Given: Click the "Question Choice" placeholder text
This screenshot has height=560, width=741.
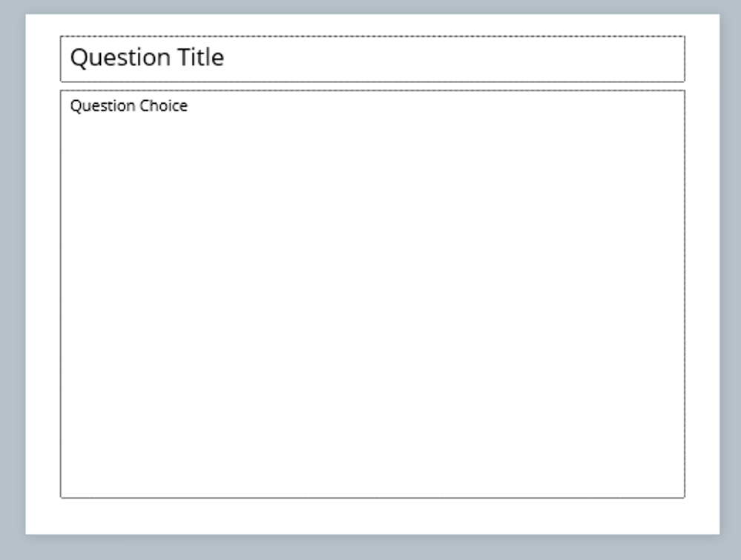Looking at the screenshot, I should [x=129, y=106].
